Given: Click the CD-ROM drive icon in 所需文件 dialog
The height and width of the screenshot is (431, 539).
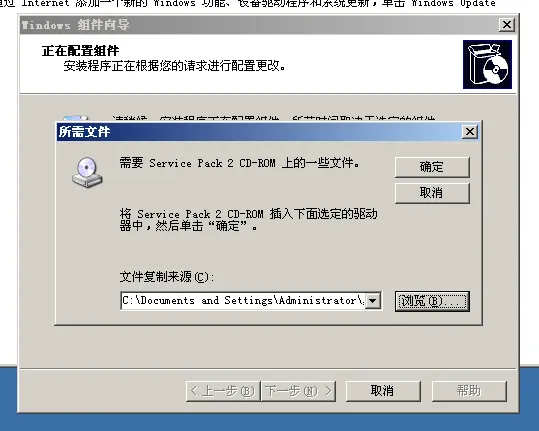Looking at the screenshot, I should [x=87, y=172].
